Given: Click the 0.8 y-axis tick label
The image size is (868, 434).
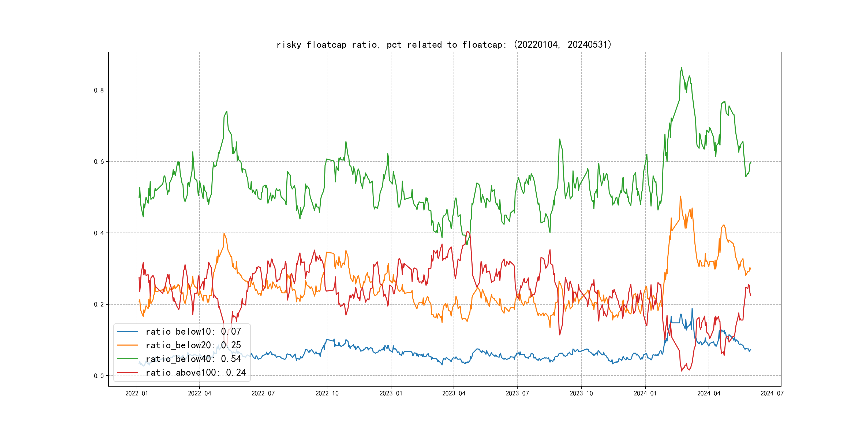Looking at the screenshot, I should [99, 90].
